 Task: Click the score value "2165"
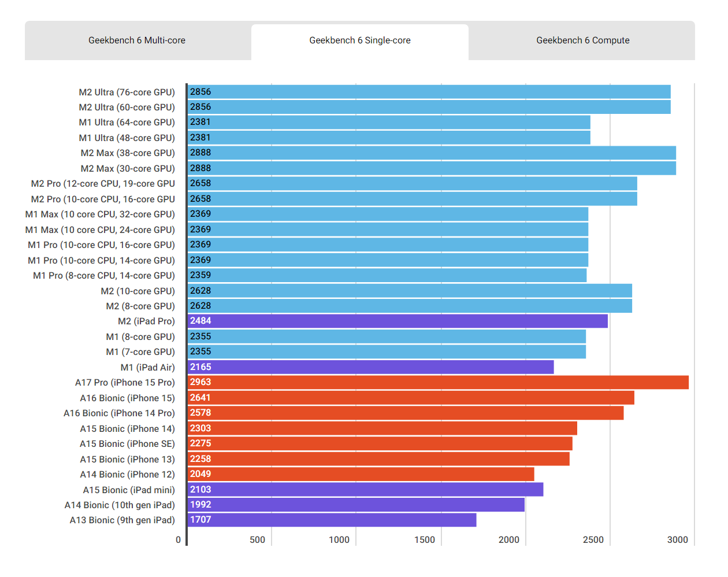tap(200, 367)
